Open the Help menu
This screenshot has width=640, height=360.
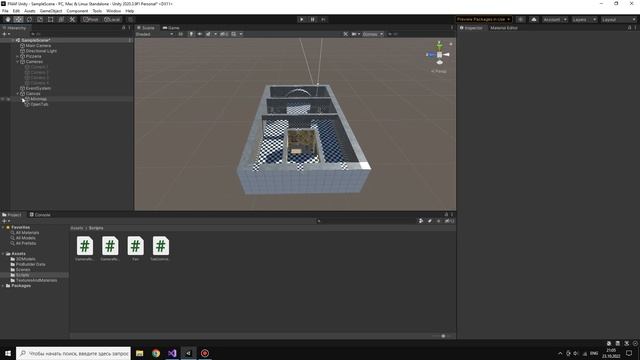pos(129,11)
